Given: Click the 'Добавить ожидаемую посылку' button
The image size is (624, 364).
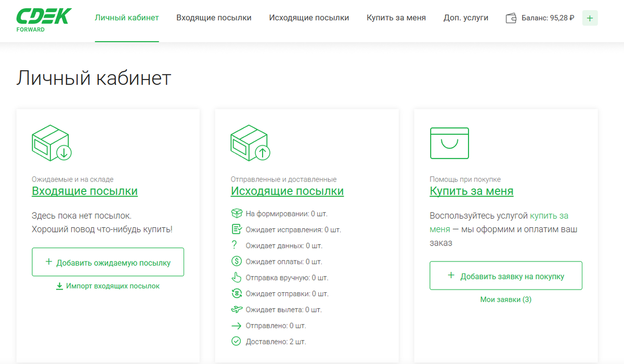Looking at the screenshot, I should [x=108, y=262].
